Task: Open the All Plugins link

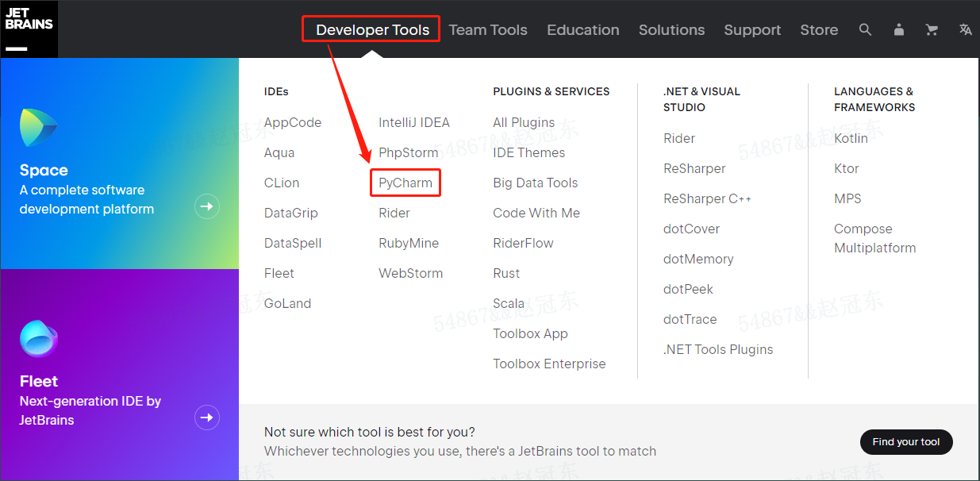Action: (524, 122)
